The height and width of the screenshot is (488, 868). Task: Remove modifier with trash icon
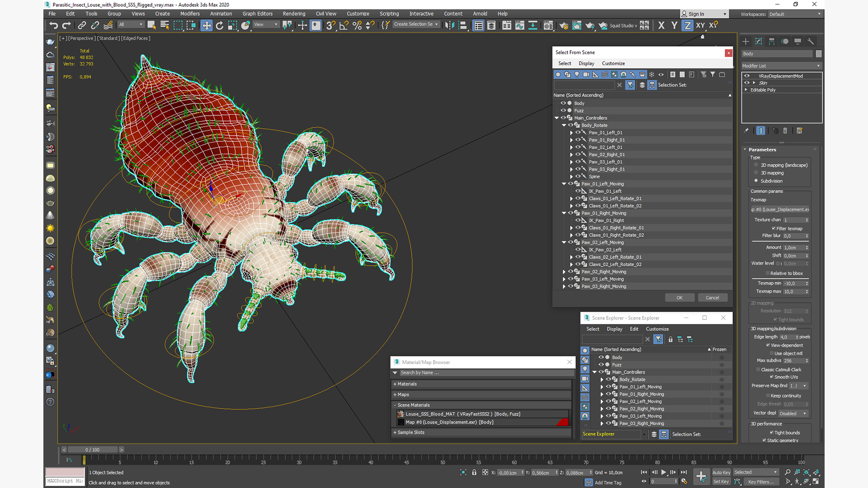tap(785, 131)
